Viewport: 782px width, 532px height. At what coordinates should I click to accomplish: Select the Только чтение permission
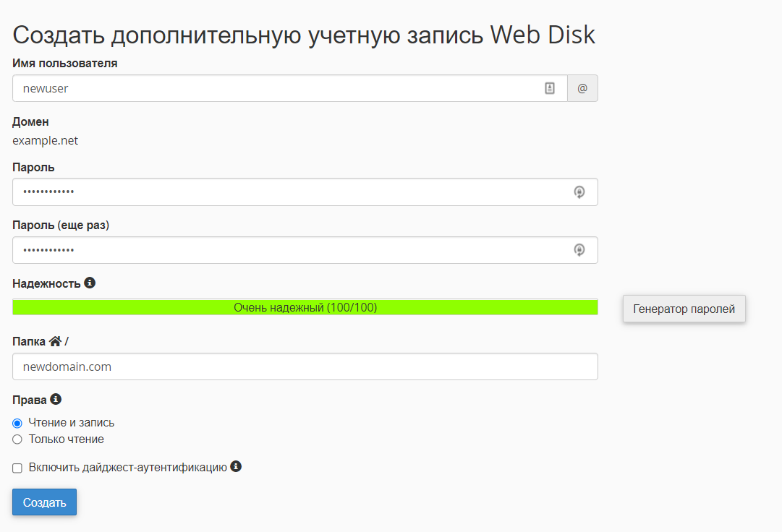(x=17, y=439)
